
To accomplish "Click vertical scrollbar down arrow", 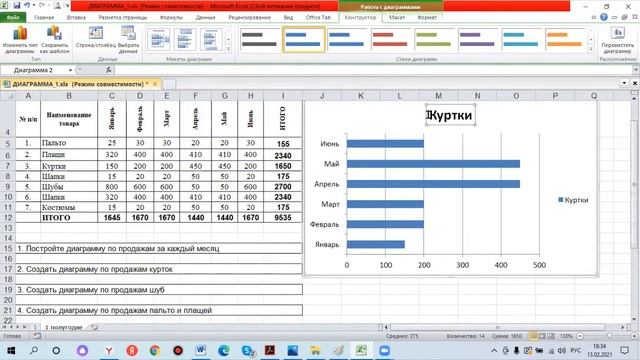I will [635, 320].
